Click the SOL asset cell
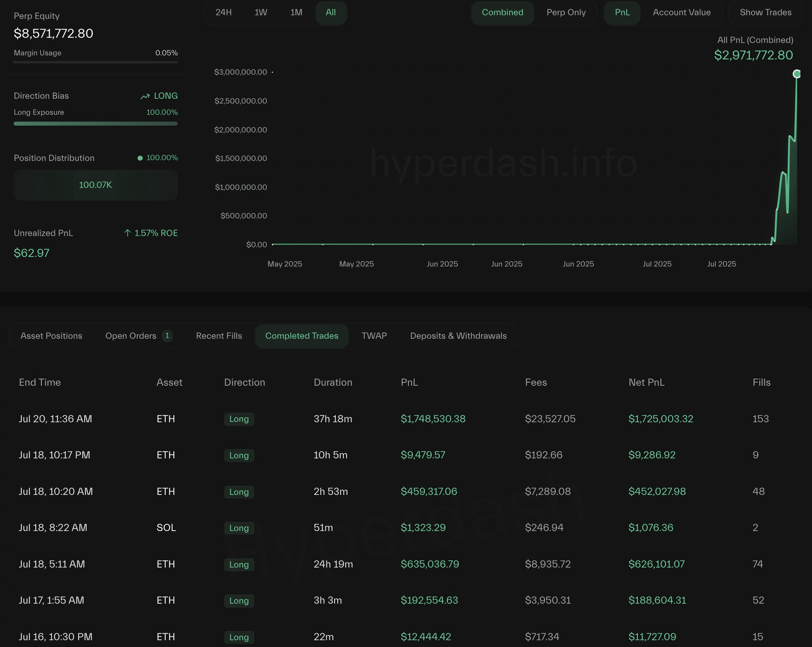812x647 pixels. click(x=166, y=528)
